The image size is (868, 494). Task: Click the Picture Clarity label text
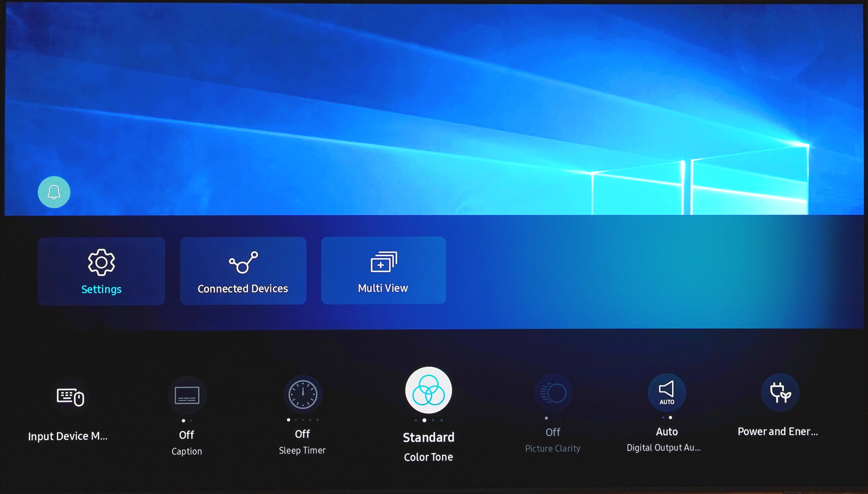(x=553, y=448)
